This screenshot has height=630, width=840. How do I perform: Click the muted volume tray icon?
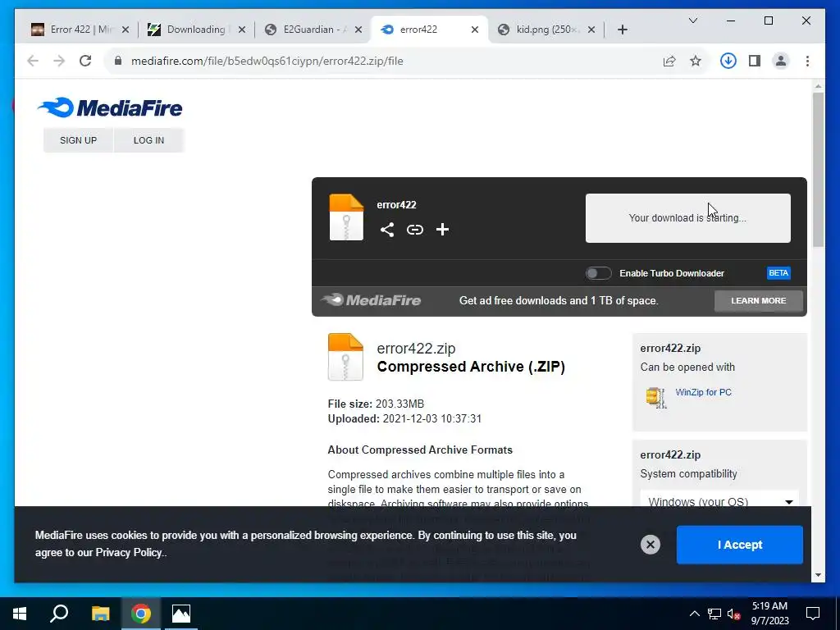coord(733,614)
